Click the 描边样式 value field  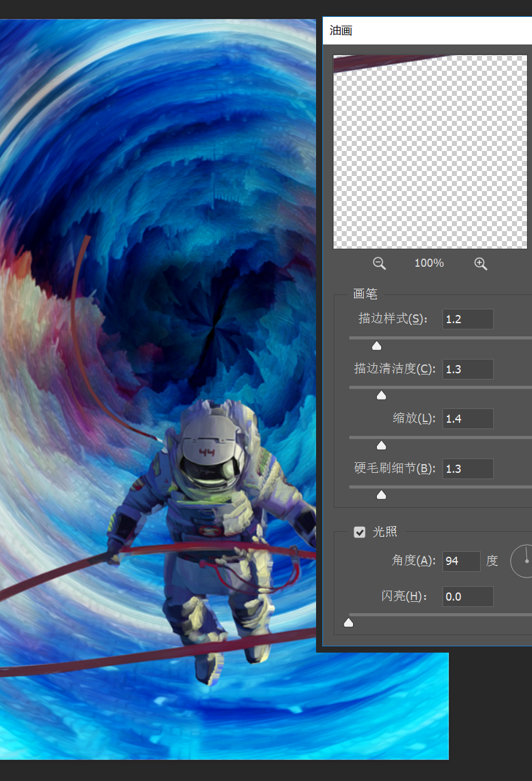[468, 319]
